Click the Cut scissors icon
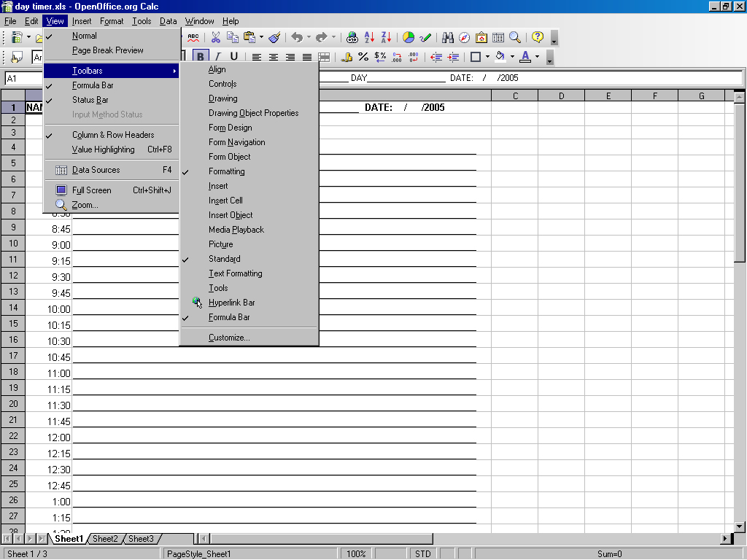The width and height of the screenshot is (747, 560). [216, 38]
